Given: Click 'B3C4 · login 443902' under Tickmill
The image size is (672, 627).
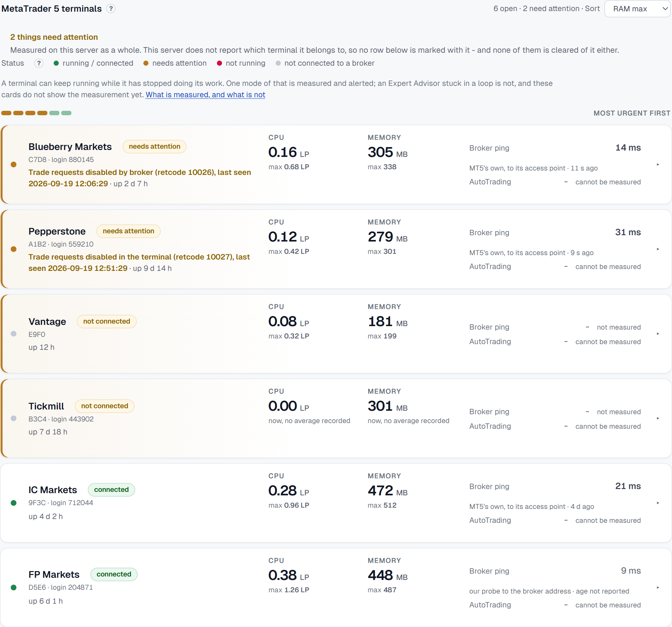Looking at the screenshot, I should [61, 419].
